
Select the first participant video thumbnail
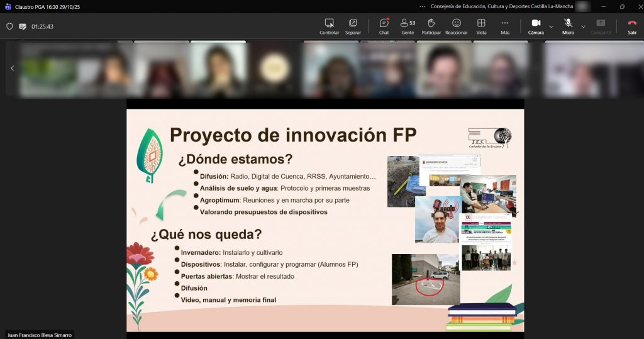(x=48, y=69)
